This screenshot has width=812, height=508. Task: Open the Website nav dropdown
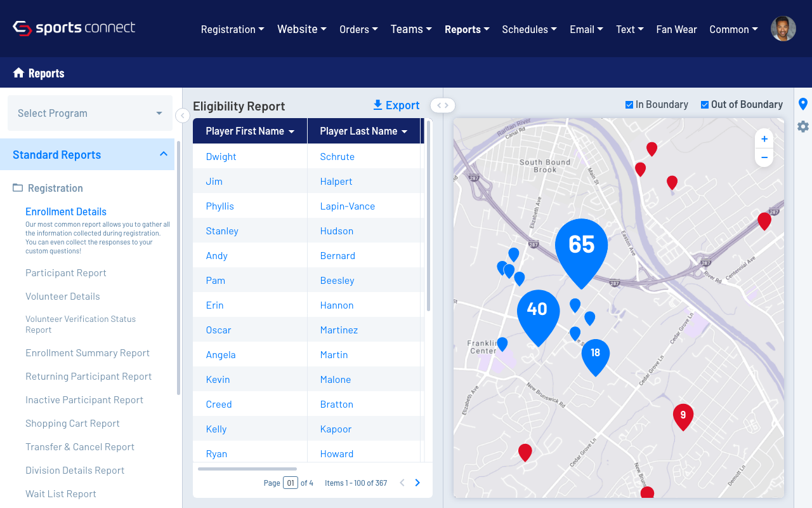pos(302,29)
